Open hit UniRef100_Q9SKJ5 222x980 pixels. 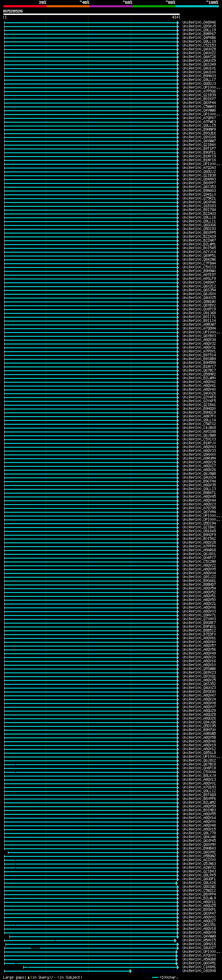[199, 26]
